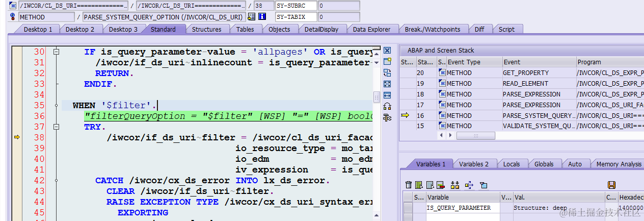Screen dimensions: 644x221
Task: Click the IS_QUERY_PARAMETER variable cell
Action: (463, 208)
